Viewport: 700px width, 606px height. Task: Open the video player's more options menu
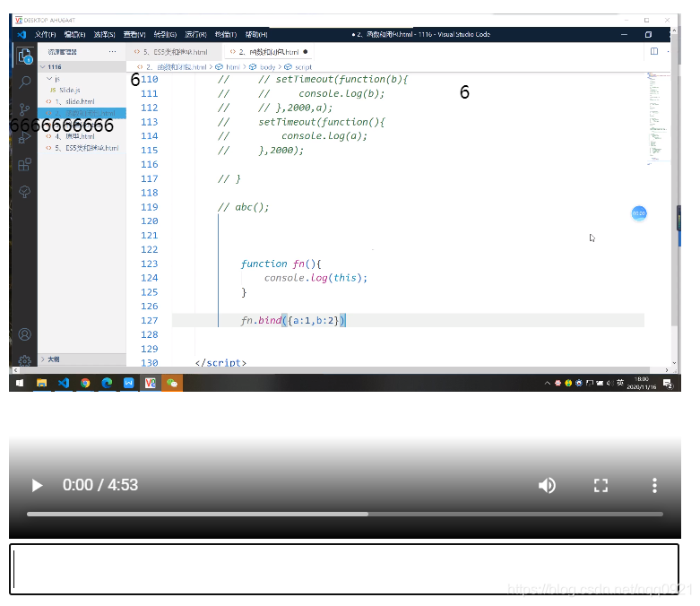pos(654,485)
